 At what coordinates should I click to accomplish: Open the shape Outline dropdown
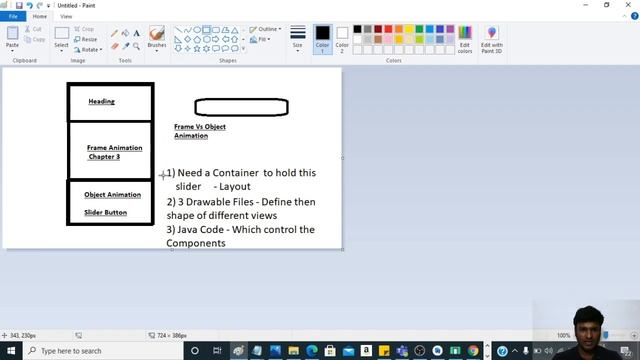[265, 29]
